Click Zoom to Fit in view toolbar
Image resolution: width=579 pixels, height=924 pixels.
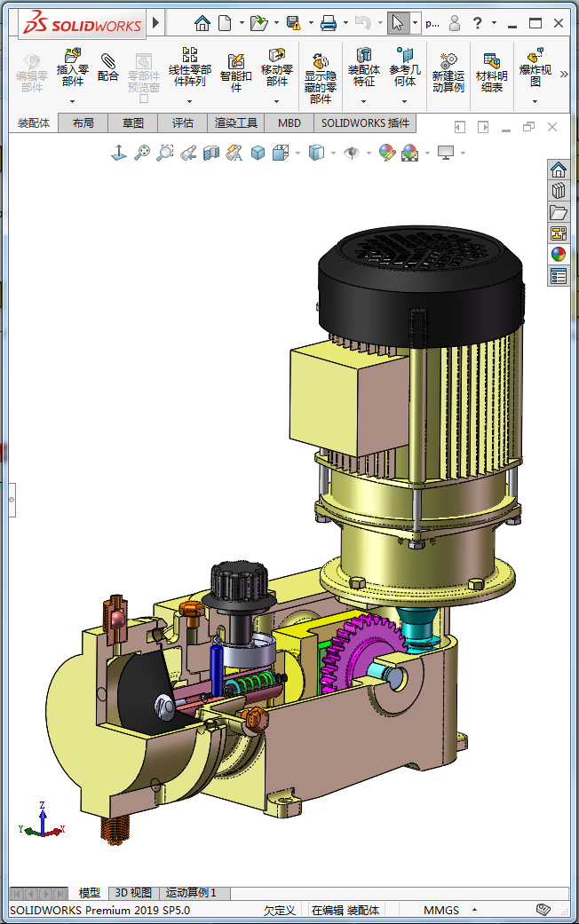point(141,154)
